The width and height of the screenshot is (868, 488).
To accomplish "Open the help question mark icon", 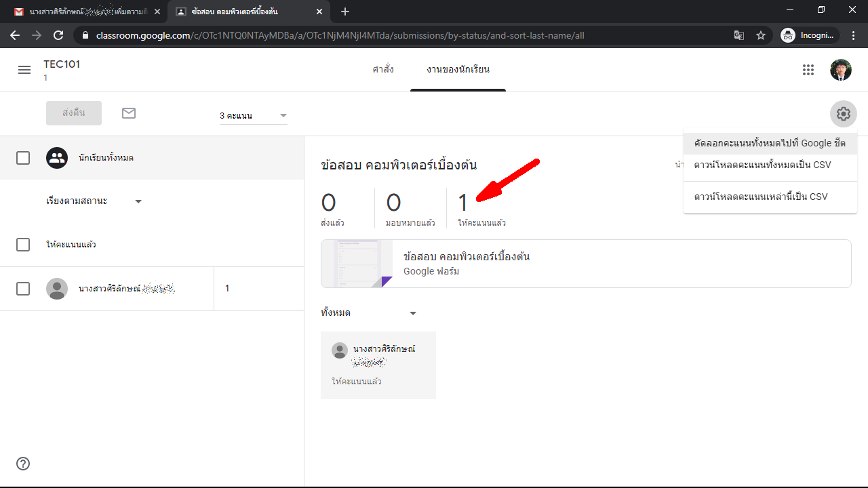I will (x=23, y=464).
